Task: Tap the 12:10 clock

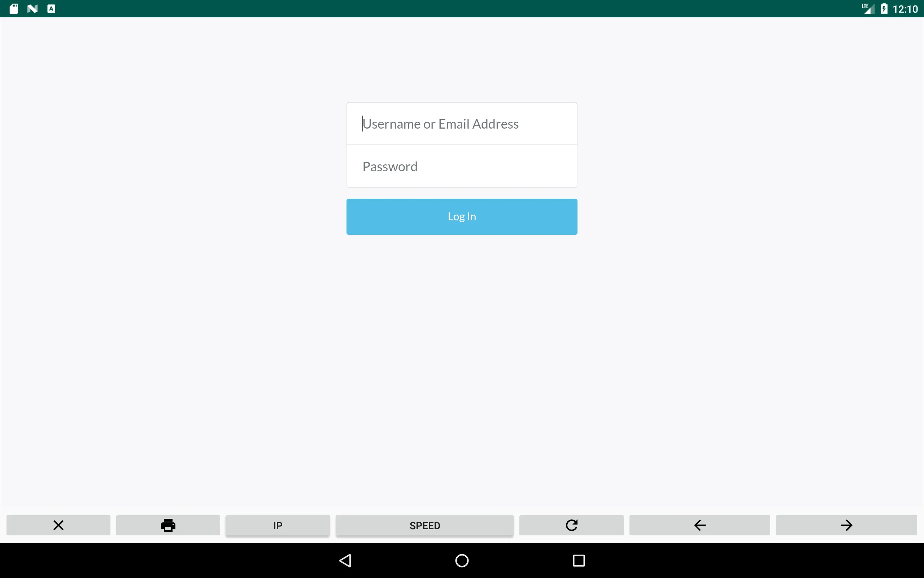Action: tap(905, 9)
